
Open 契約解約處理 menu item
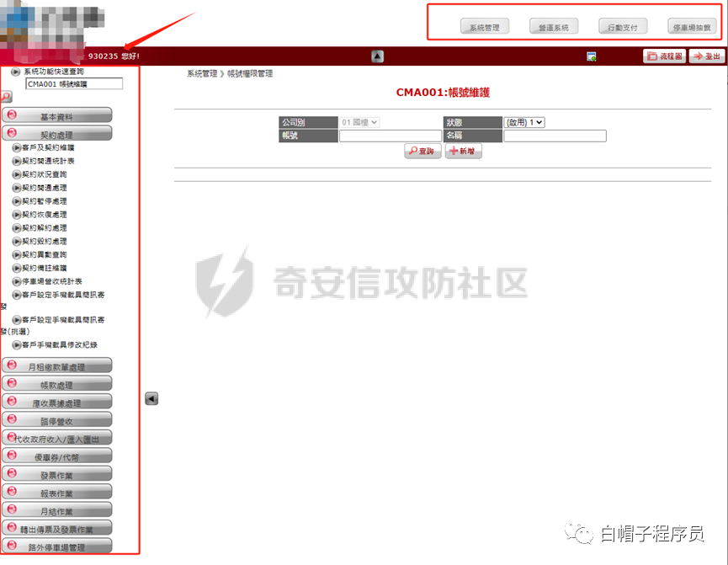click(x=44, y=228)
